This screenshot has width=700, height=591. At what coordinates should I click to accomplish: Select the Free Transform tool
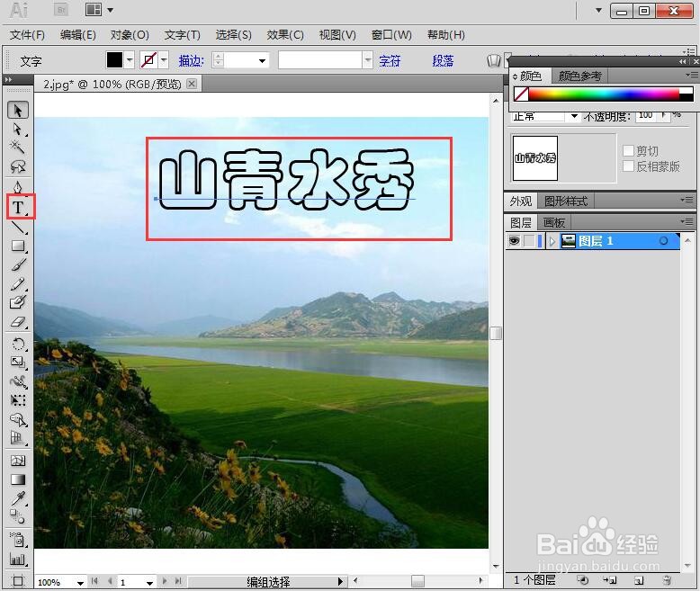point(18,400)
